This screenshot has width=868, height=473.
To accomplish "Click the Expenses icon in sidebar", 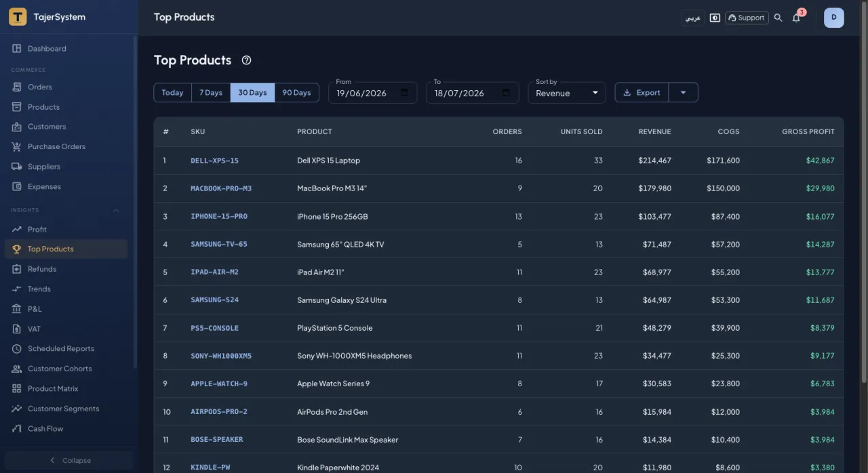I will (16, 186).
